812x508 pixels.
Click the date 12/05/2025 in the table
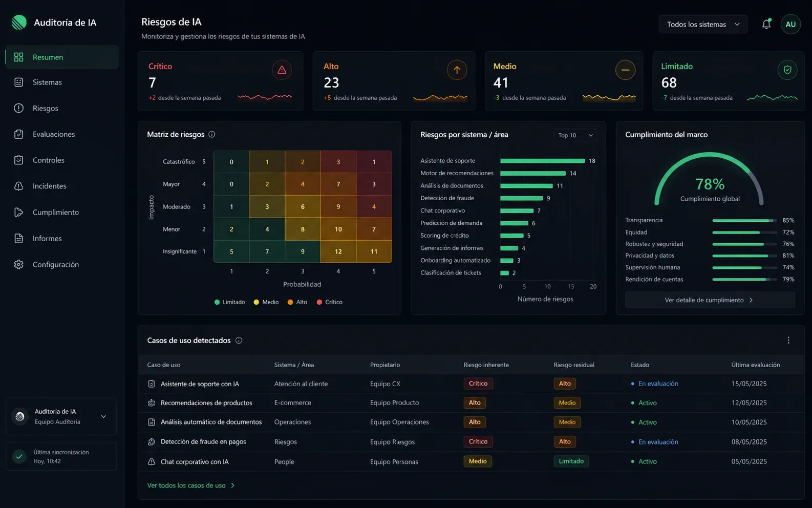(x=749, y=403)
